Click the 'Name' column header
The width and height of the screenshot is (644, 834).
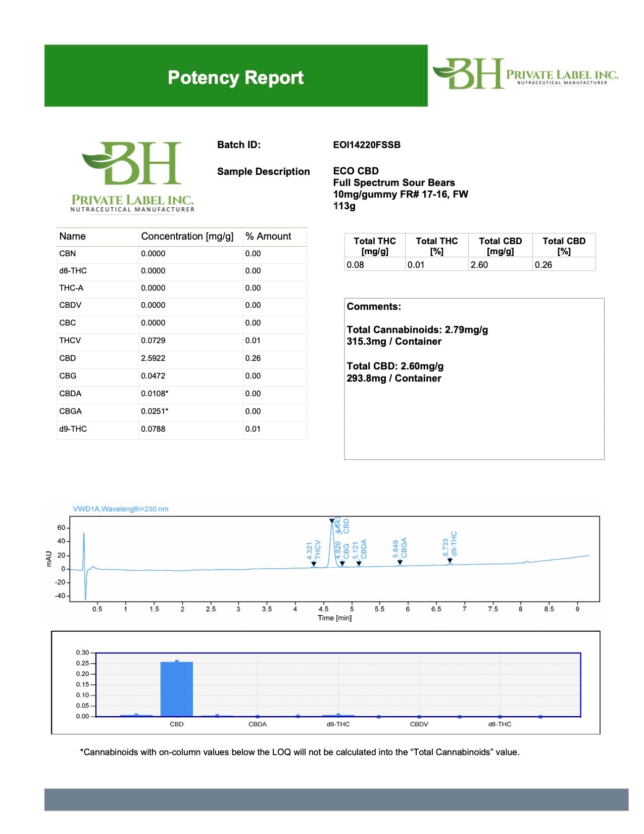click(x=72, y=236)
